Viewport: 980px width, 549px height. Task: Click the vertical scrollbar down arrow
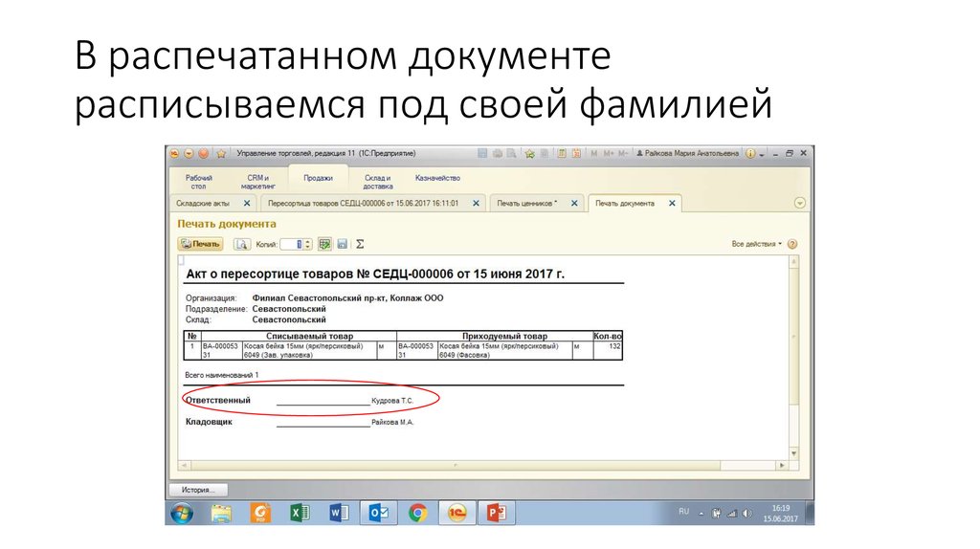coord(793,453)
